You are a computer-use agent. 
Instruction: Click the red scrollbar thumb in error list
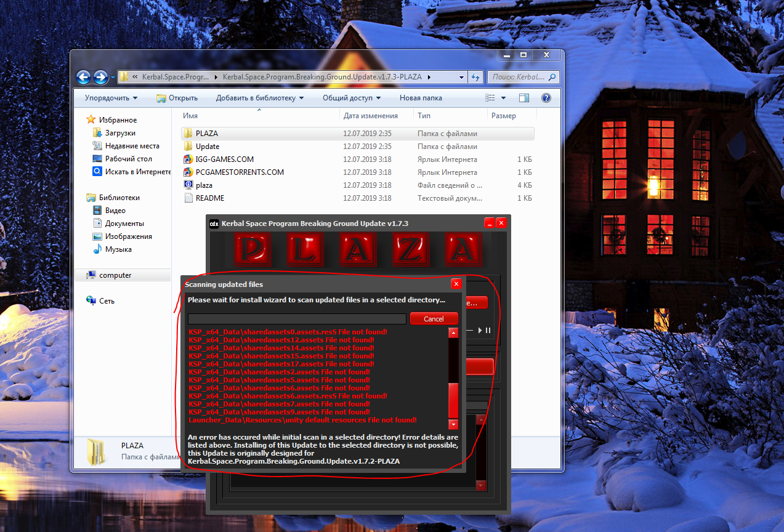[454, 400]
